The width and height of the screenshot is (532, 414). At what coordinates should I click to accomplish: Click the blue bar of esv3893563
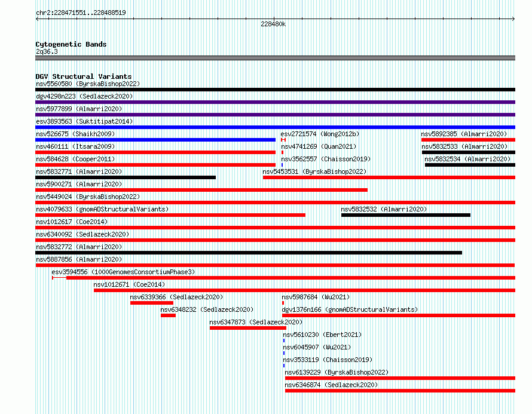pos(275,127)
